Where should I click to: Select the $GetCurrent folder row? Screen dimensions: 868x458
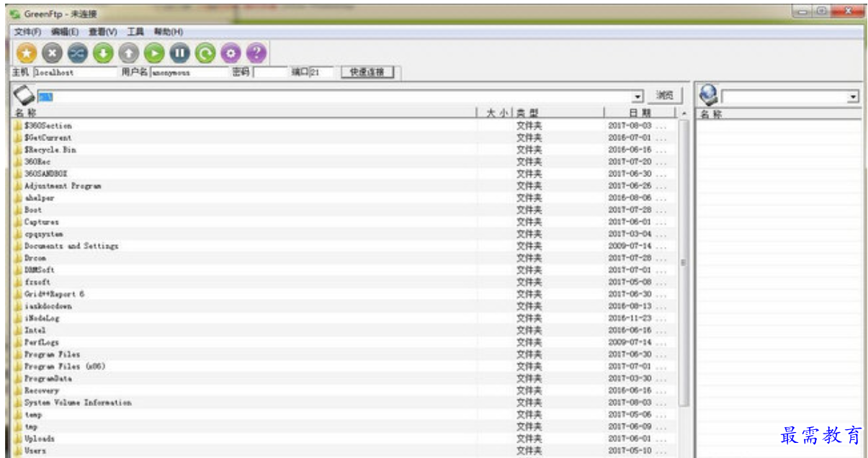pos(344,138)
